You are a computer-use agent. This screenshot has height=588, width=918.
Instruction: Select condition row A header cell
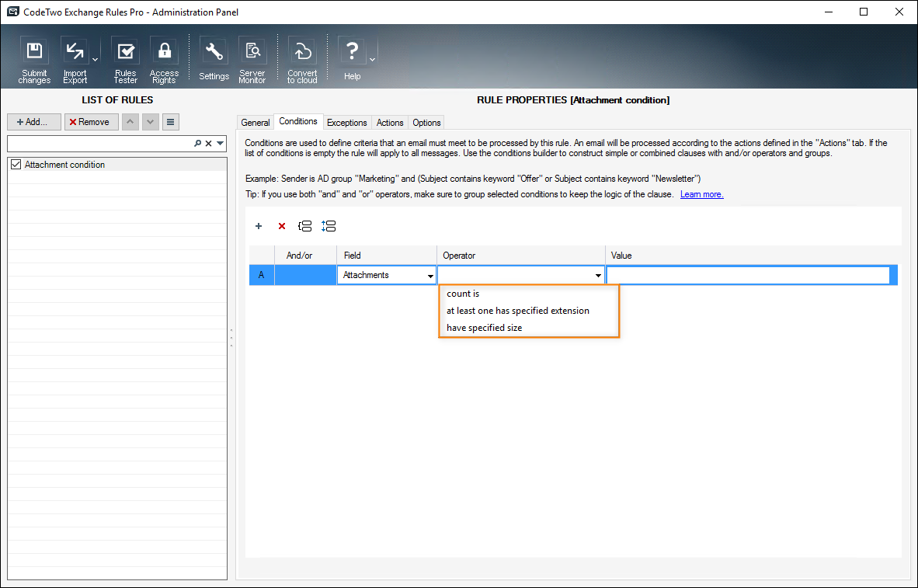tap(262, 275)
